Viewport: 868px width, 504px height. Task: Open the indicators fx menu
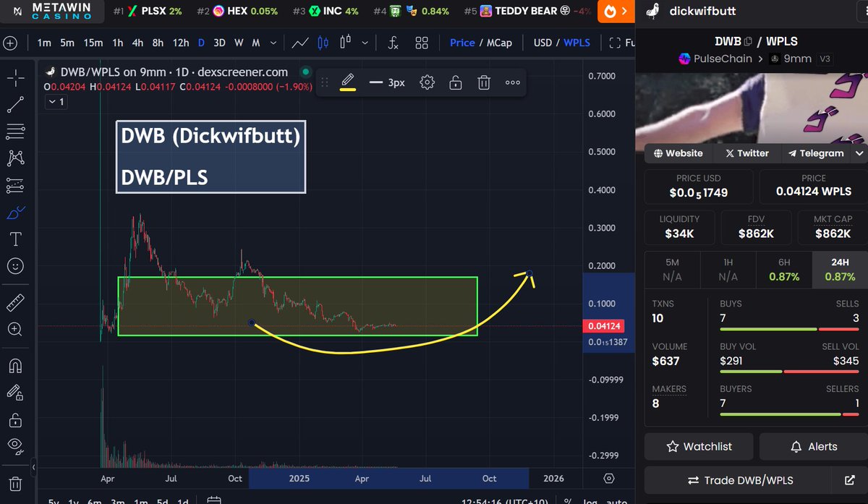[x=393, y=43]
